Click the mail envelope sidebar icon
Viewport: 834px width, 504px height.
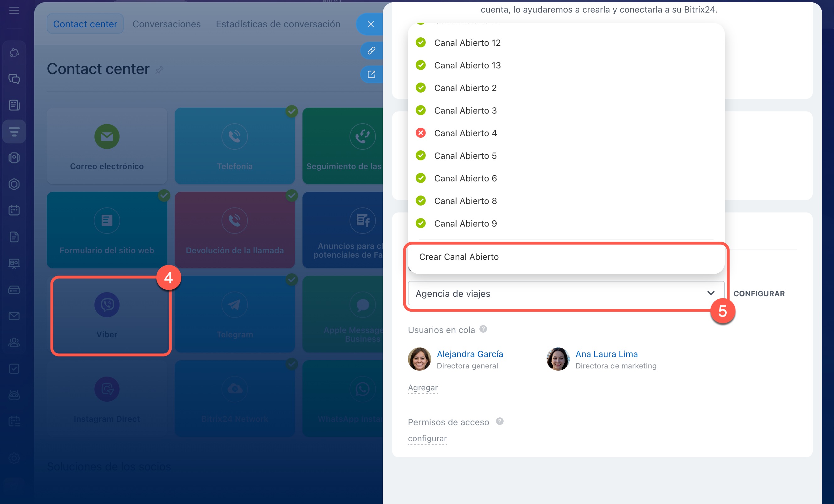[x=14, y=316]
